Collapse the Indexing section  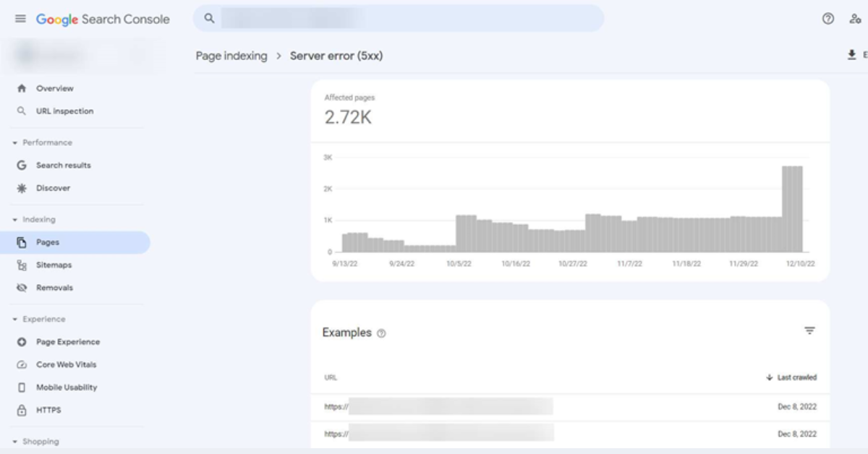click(14, 220)
